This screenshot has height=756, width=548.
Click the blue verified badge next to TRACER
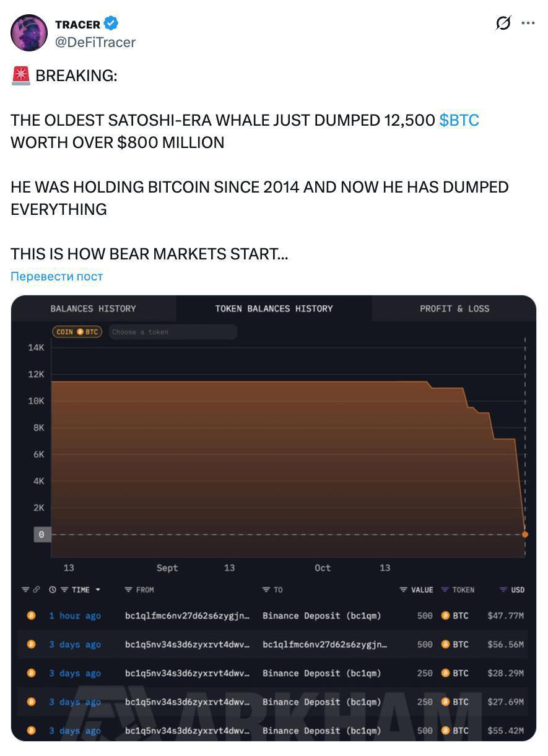pos(111,24)
